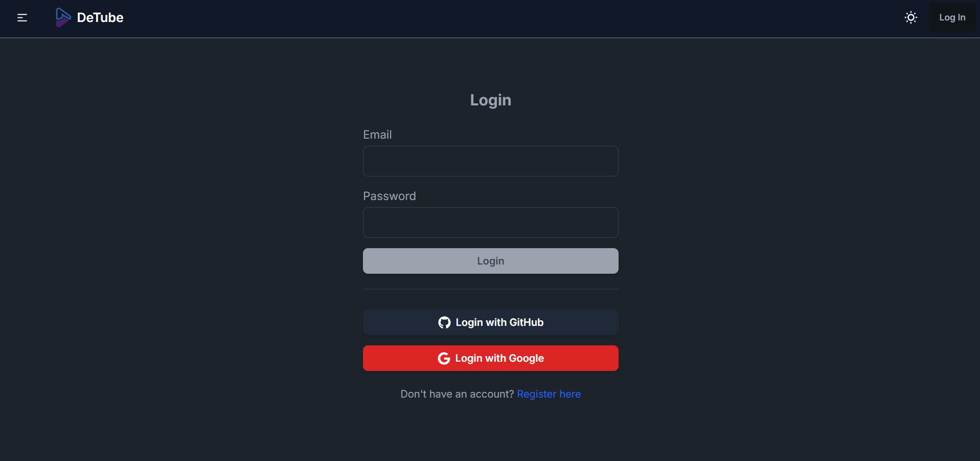
Task: Focus the Password input field
Action: (x=490, y=223)
